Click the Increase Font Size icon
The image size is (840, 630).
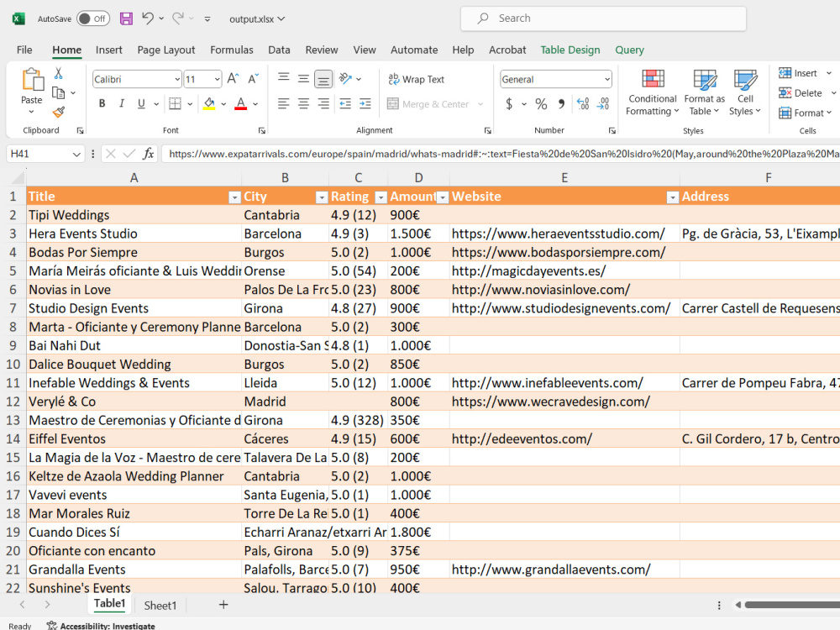point(233,79)
